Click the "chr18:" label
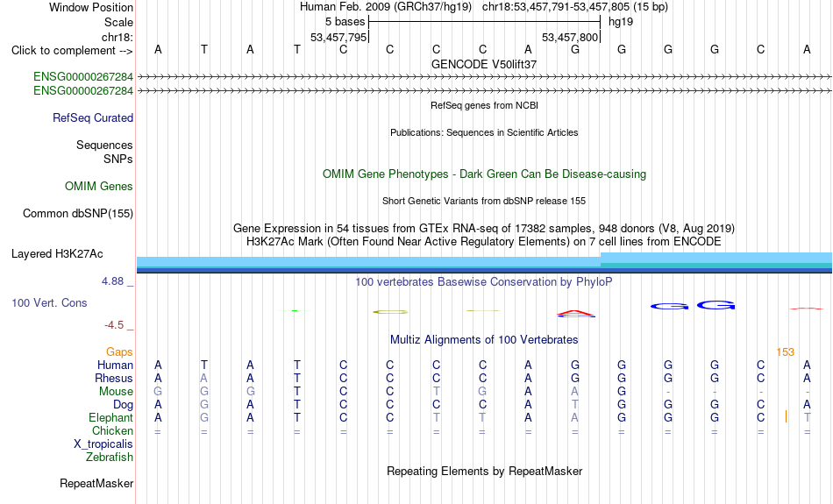This screenshot has height=504, width=833. click(117, 37)
